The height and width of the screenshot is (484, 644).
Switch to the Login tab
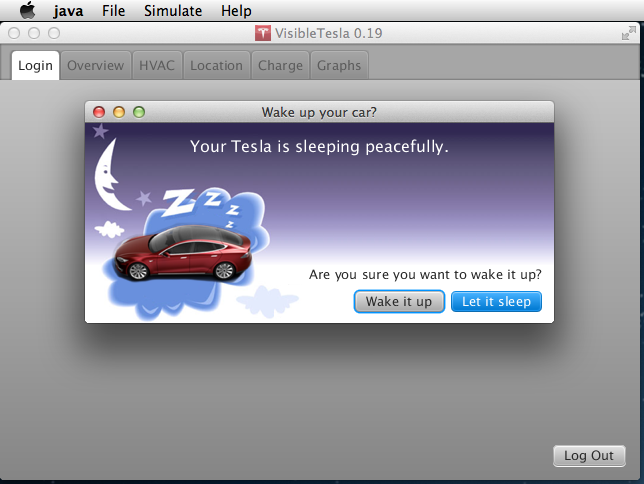click(x=35, y=65)
